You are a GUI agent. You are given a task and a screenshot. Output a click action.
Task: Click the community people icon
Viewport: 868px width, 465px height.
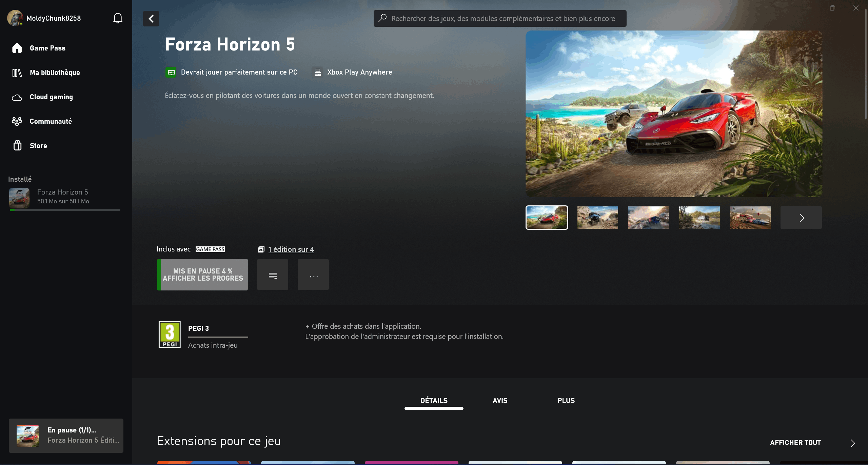coord(17,121)
